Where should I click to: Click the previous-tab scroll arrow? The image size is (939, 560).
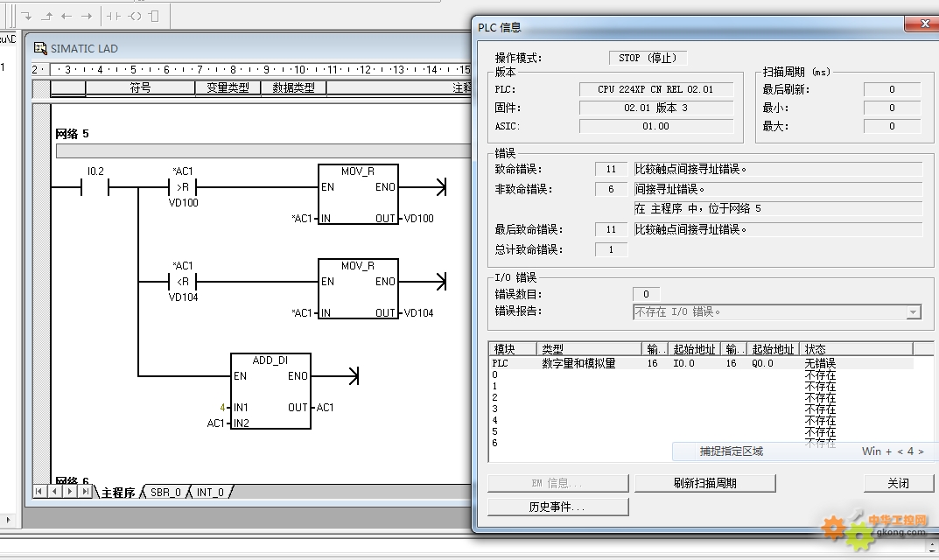(x=54, y=492)
